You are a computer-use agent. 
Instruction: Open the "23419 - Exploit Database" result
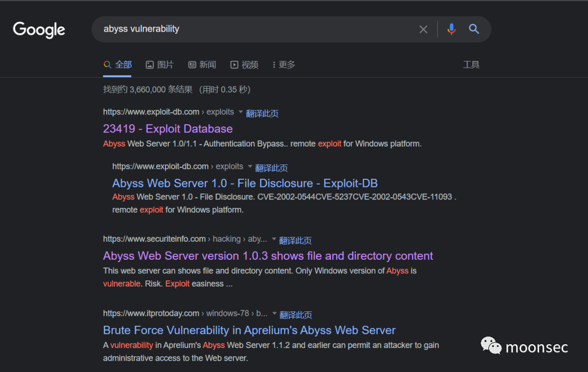click(x=168, y=129)
